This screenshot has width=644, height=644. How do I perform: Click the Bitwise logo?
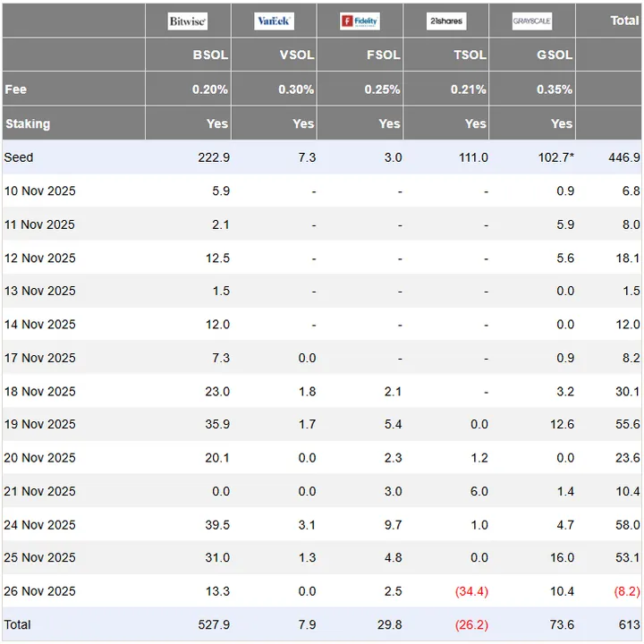pyautogui.click(x=188, y=21)
